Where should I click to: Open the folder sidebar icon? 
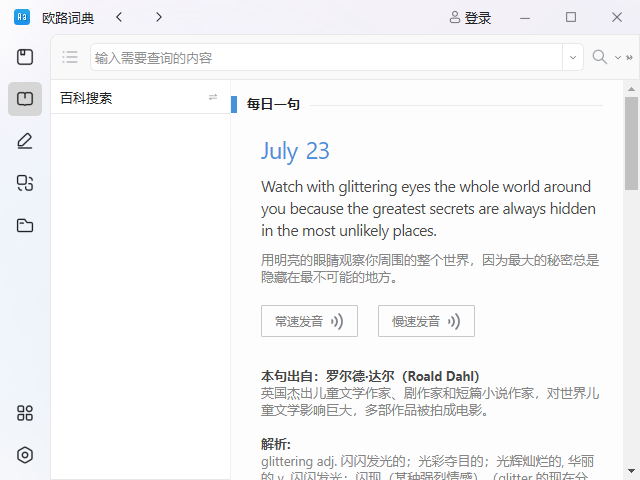[25, 225]
